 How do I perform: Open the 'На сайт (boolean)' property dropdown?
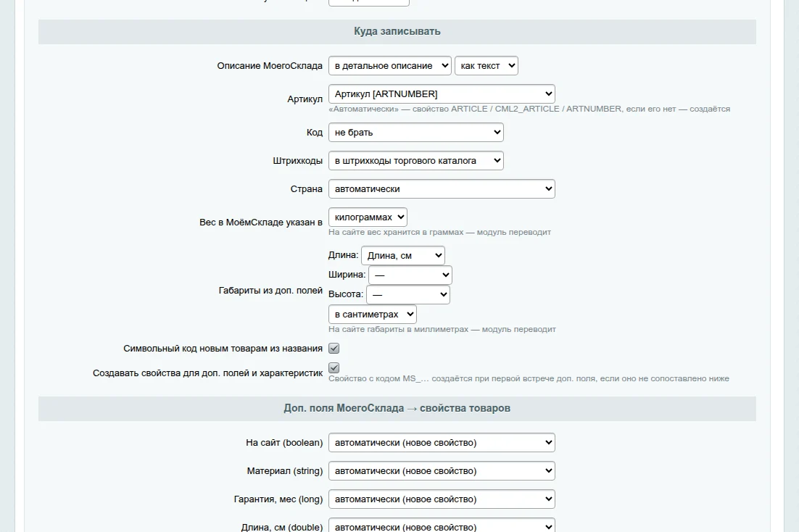(x=442, y=443)
